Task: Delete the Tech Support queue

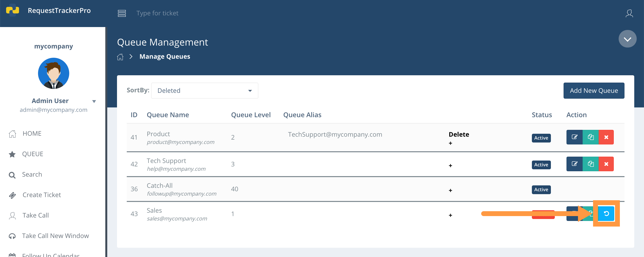Action: click(x=606, y=164)
